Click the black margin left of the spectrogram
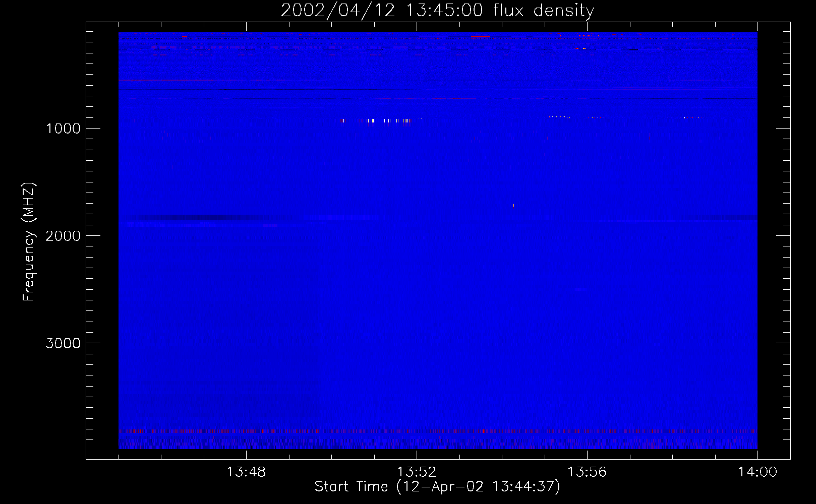The width and height of the screenshot is (816, 504). (102, 242)
